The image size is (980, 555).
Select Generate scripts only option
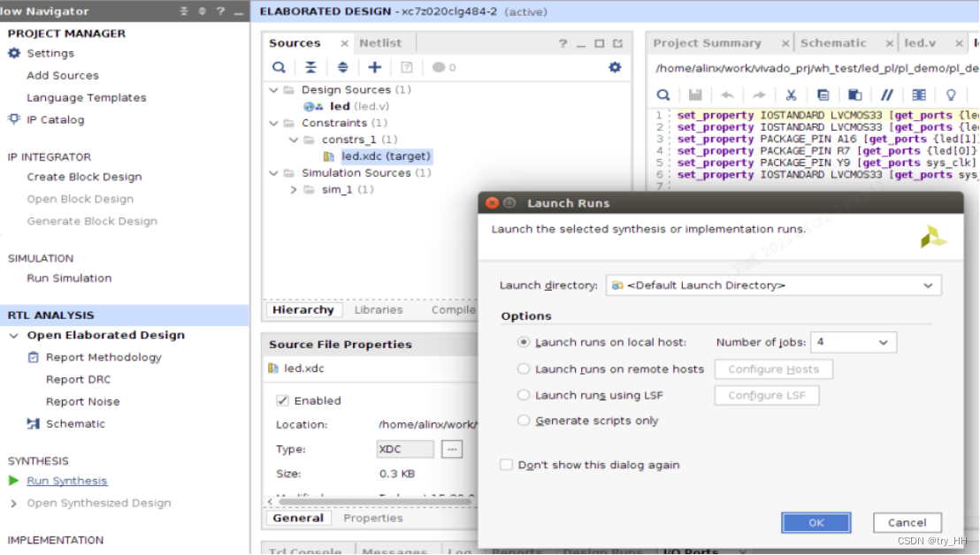[523, 420]
